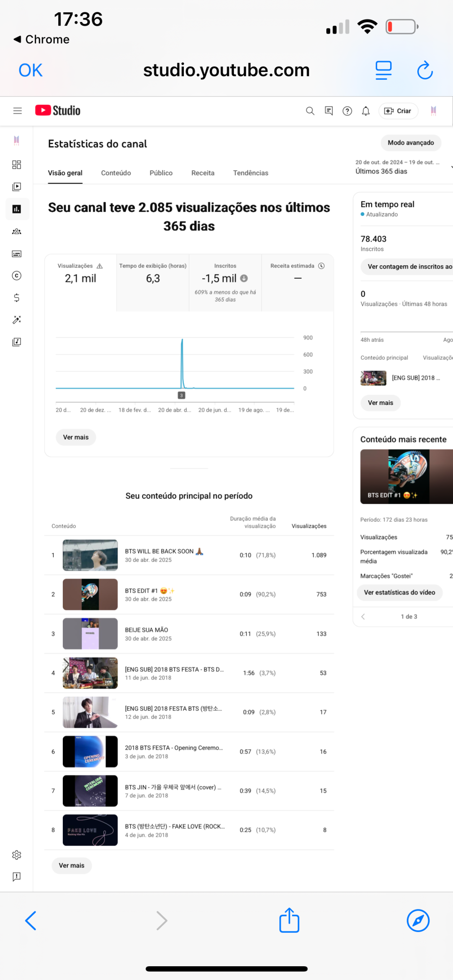Viewport: 453px width, 980px height.
Task: Open 2018 BTS FESTA Opening Ceremony title
Action: click(174, 748)
